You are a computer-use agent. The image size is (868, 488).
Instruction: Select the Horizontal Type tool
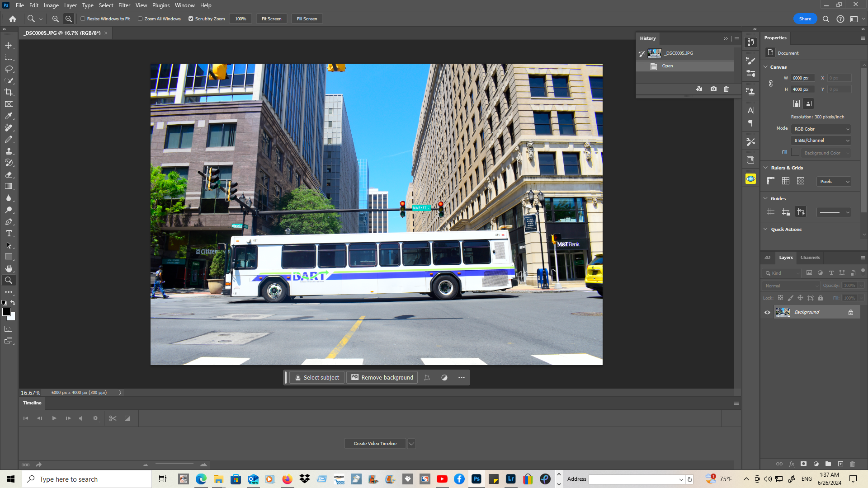(9, 234)
